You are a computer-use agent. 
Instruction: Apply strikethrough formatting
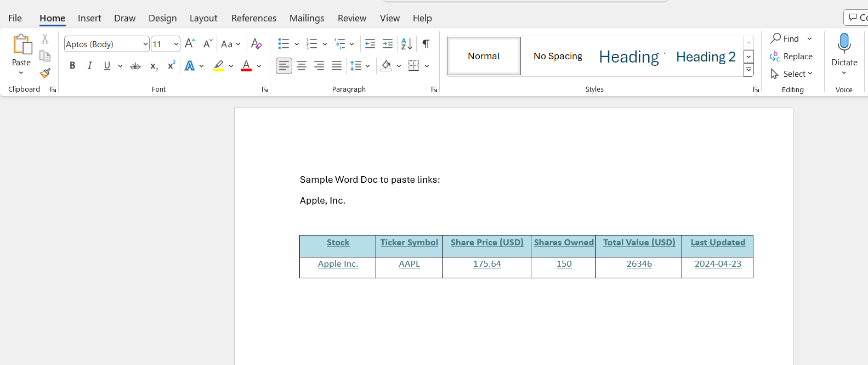click(135, 66)
